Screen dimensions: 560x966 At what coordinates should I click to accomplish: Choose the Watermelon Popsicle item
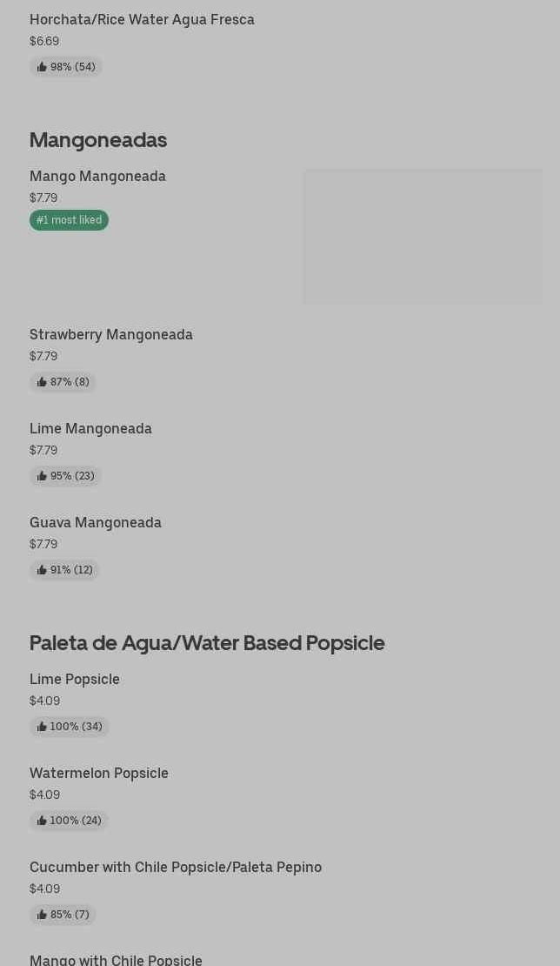(99, 773)
